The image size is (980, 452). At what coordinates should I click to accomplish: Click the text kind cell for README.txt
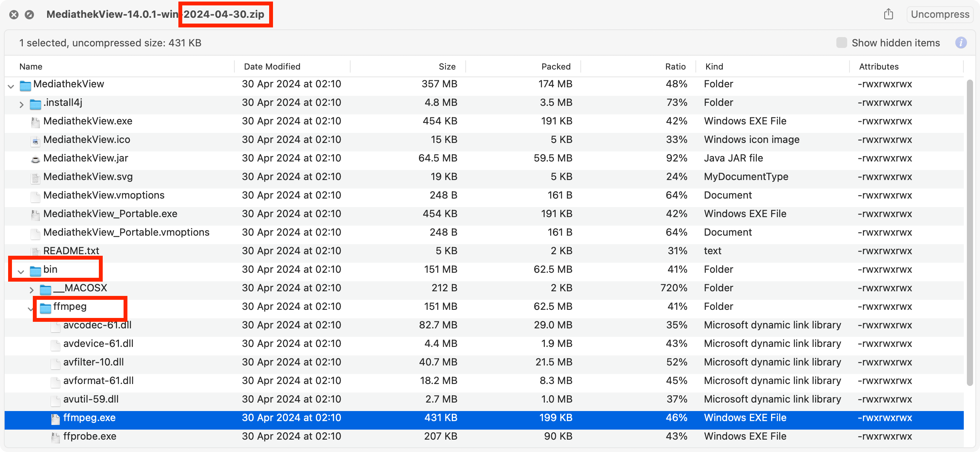click(x=712, y=251)
